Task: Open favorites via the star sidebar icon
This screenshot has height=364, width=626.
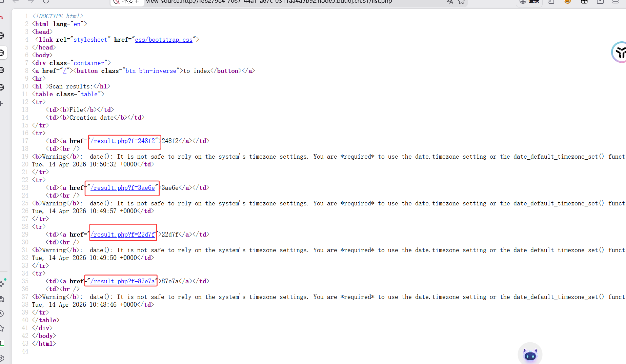Action: pos(2,328)
